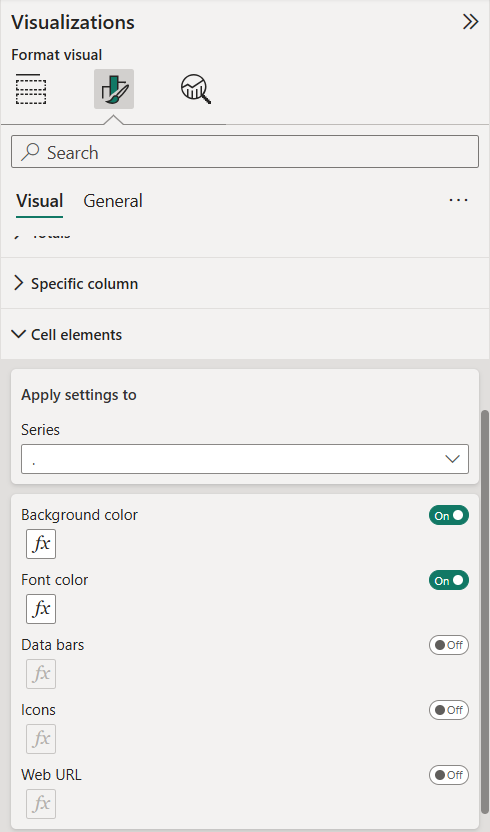Expand the Specific column section

coord(245,283)
